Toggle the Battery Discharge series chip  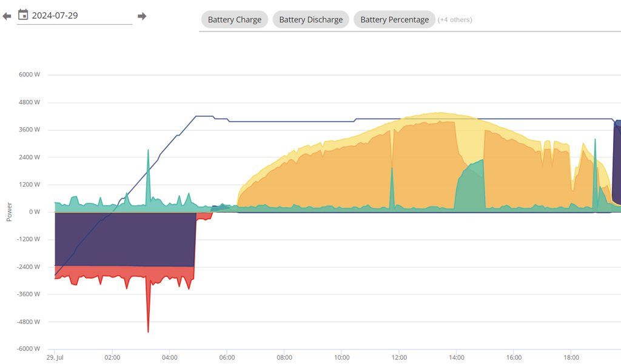click(310, 19)
